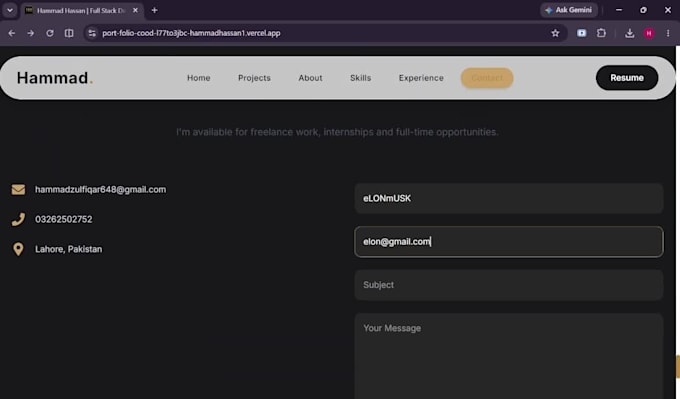The width and height of the screenshot is (680, 399).
Task: Click the phone handset icon
Action: tap(18, 219)
